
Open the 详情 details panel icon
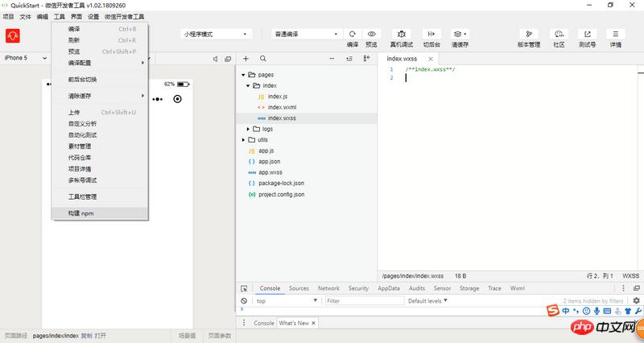point(615,35)
